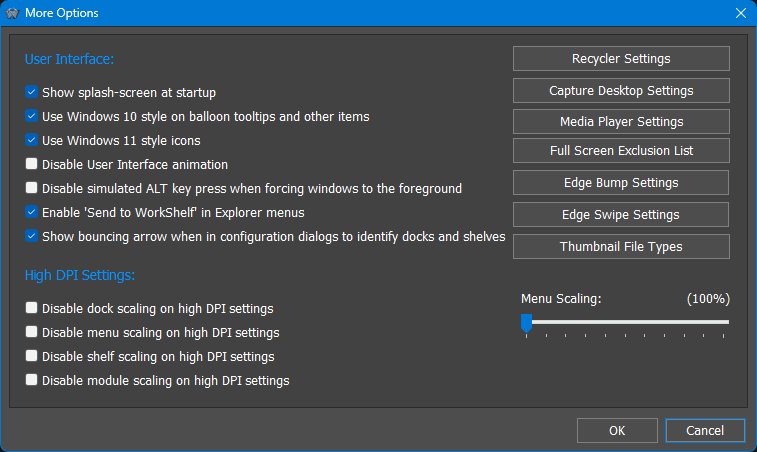The image size is (757, 452).
Task: Click the (100%) menu scaling value
Action: 708,298
